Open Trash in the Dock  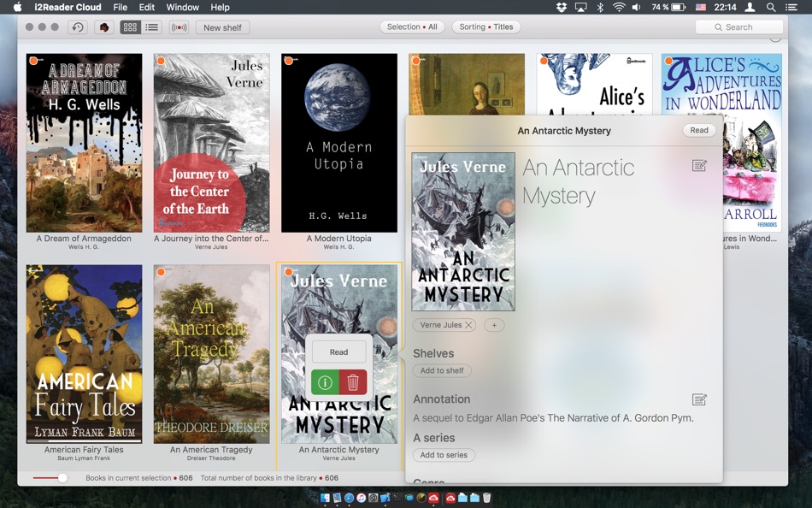pyautogui.click(x=487, y=498)
